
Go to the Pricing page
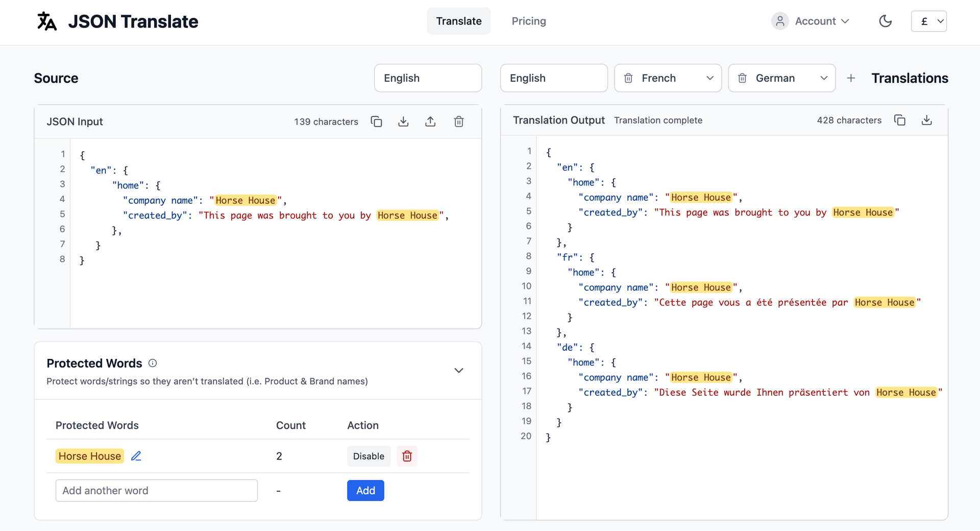click(528, 21)
